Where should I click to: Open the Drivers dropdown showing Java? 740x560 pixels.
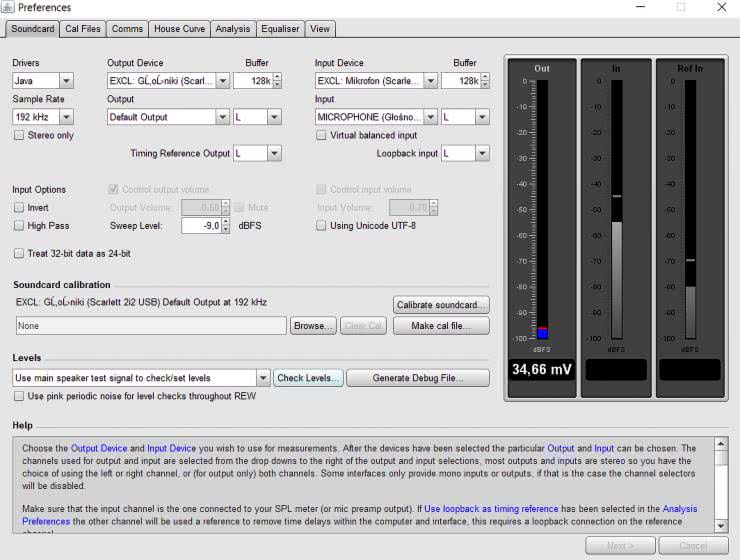[x=42, y=81]
